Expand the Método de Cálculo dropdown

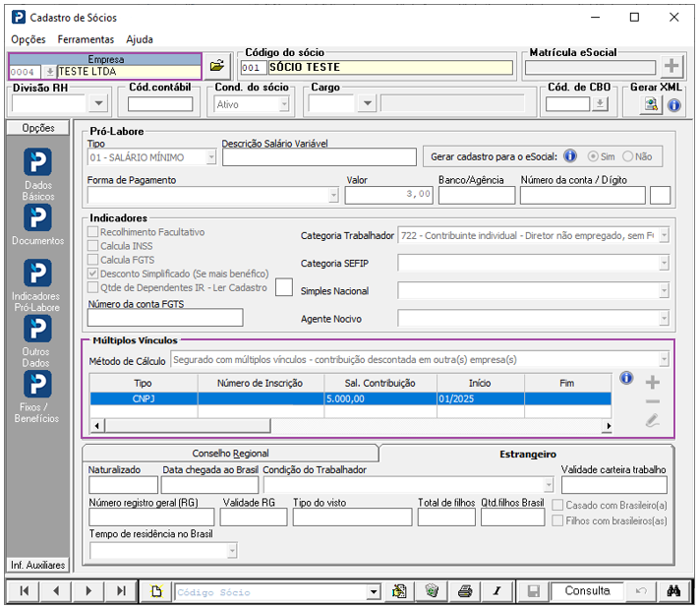(664, 359)
